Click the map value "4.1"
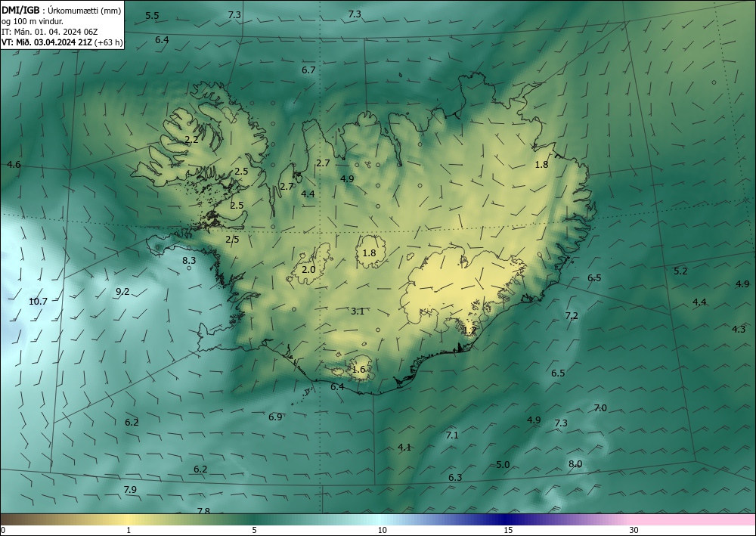756x536 pixels. 404,448
